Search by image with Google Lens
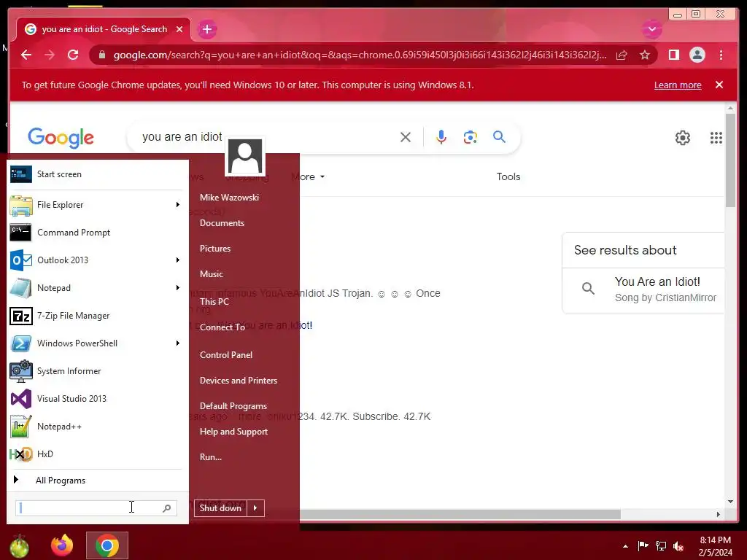Screen dimensions: 747x560 pos(471,137)
